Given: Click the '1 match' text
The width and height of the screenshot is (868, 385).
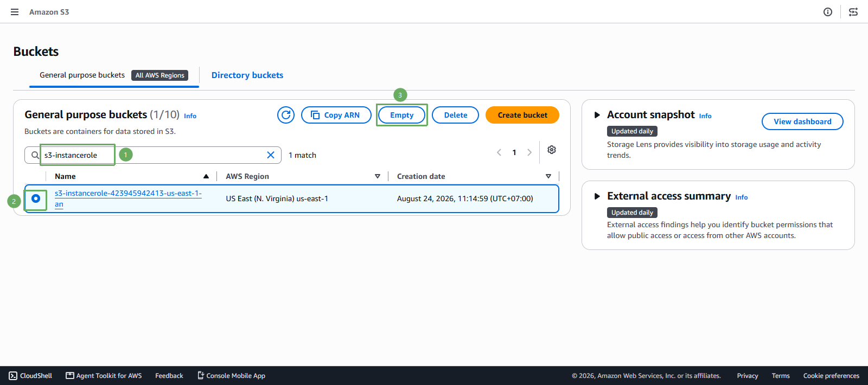Looking at the screenshot, I should click(302, 155).
